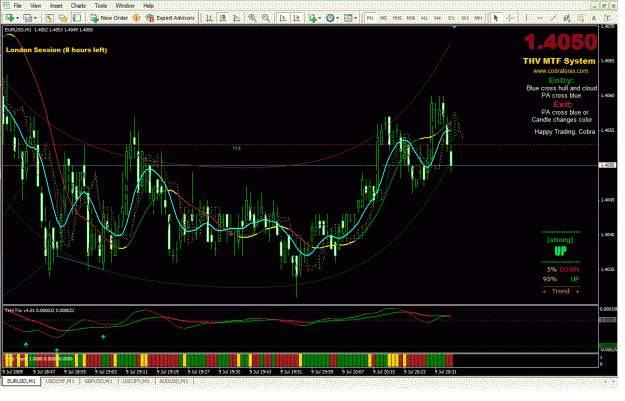
Task: Select the equidistant channel tool
Action: tap(566, 18)
